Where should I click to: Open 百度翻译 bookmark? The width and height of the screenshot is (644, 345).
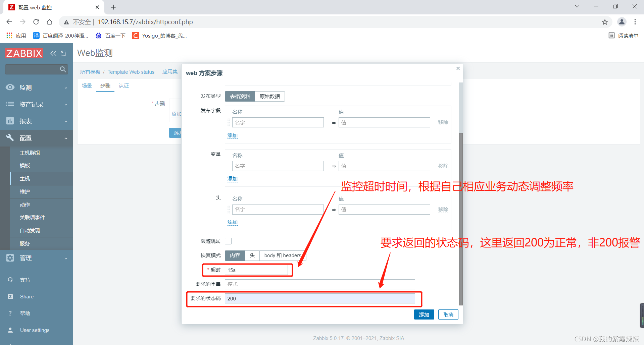pos(60,36)
